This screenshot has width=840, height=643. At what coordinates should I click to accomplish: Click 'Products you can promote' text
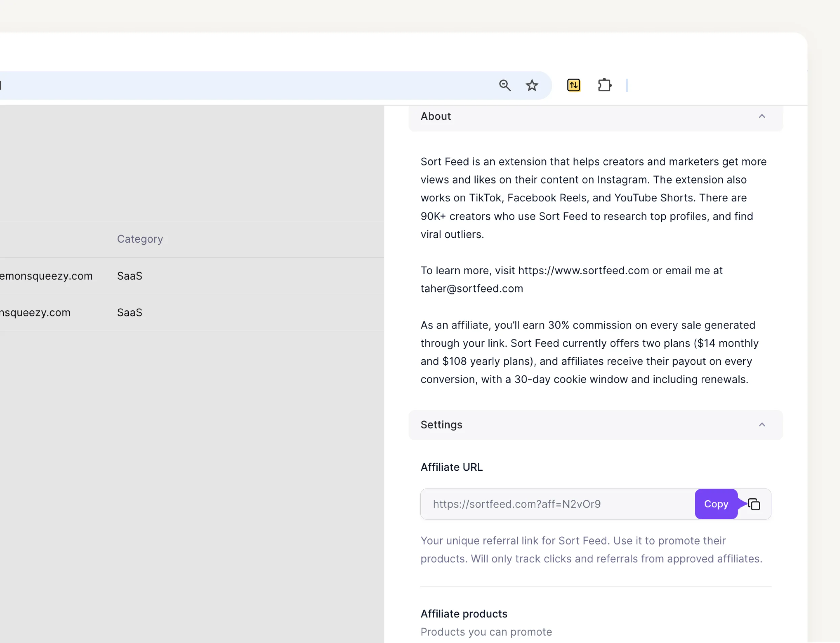pyautogui.click(x=486, y=632)
